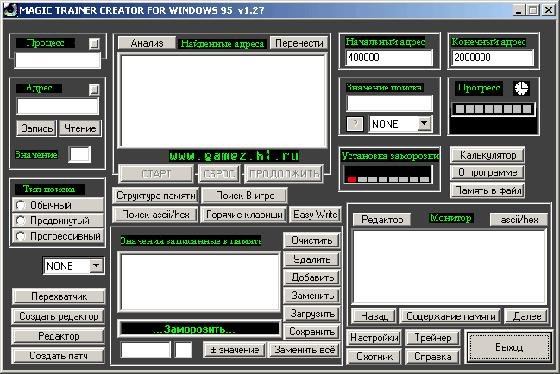Click the Перехватчик button
Viewport: 560px width, 374px height.
click(x=59, y=296)
